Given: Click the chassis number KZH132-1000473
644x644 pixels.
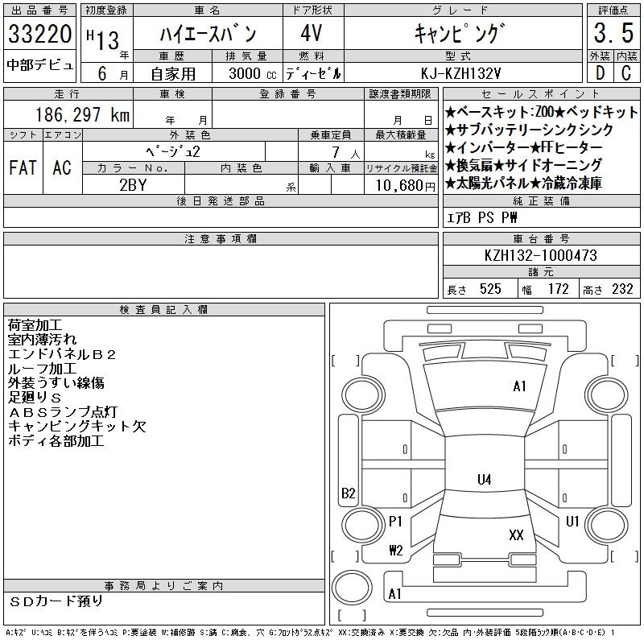Looking at the screenshot, I should pos(540,255).
